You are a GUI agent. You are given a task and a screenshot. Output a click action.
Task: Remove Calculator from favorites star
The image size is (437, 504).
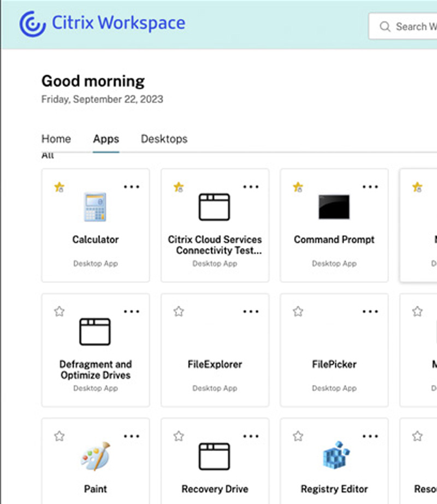click(59, 187)
